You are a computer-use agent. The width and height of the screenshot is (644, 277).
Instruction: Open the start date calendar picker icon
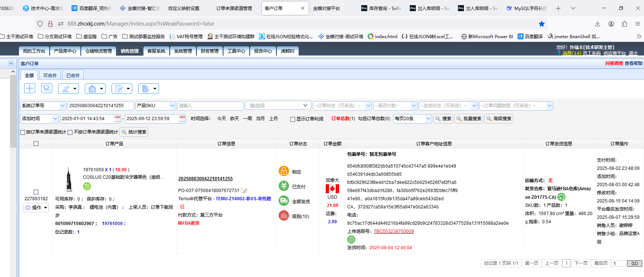pyautogui.click(x=117, y=119)
